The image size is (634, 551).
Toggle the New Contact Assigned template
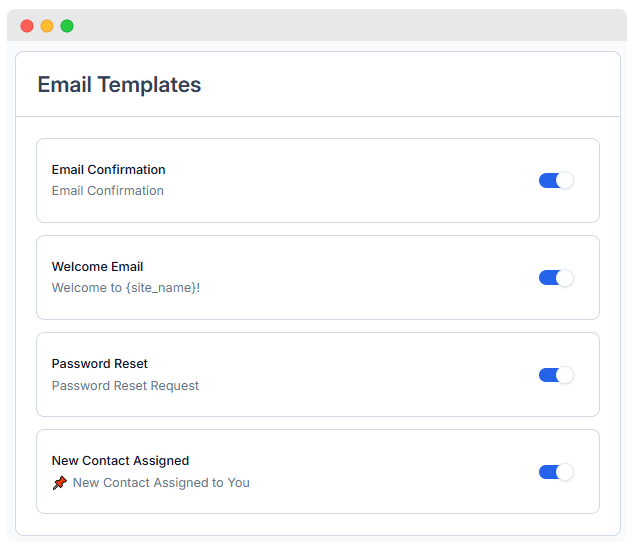click(556, 472)
